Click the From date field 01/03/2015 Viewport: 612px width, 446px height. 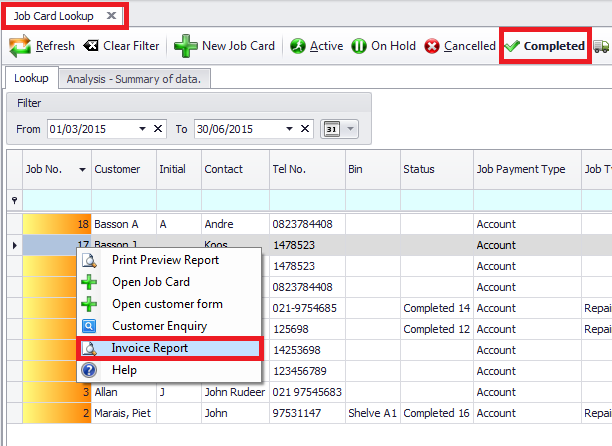point(93,129)
